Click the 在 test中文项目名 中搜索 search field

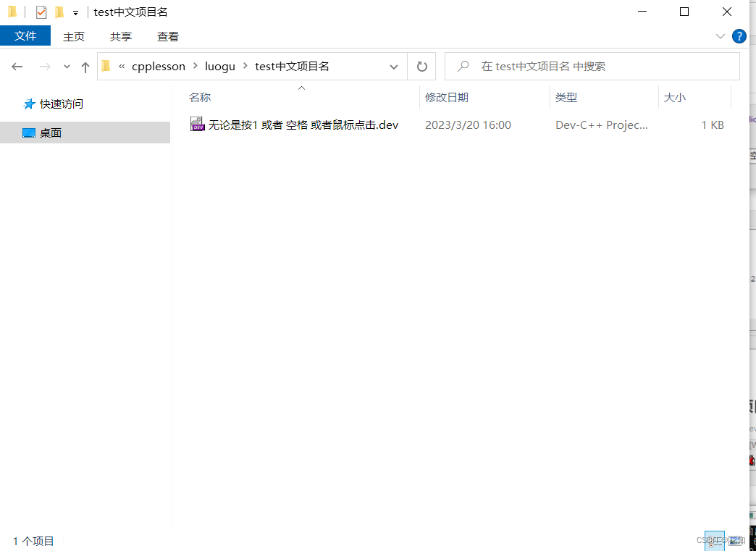[592, 66]
